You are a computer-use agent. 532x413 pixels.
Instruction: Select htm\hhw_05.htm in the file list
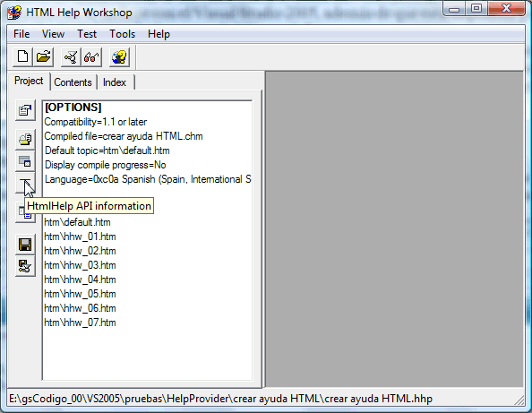(80, 294)
